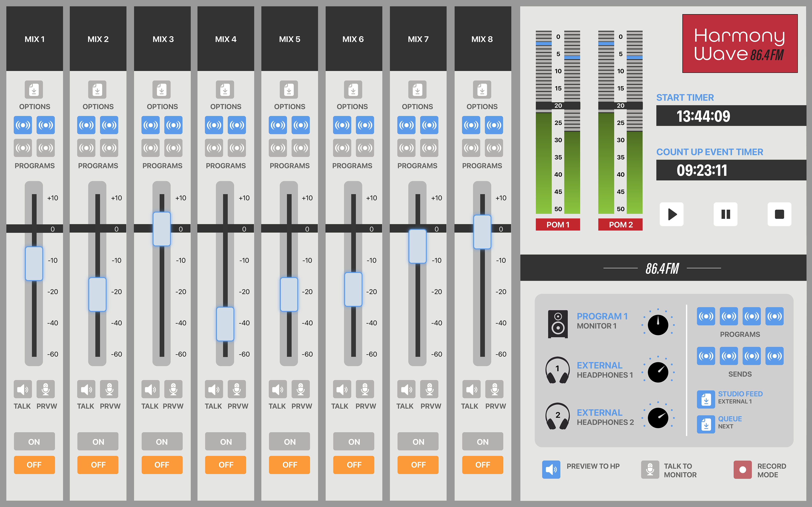Open the MIX 8 Options dropdown icon
Viewport: 812px width, 507px height.
coord(482,90)
